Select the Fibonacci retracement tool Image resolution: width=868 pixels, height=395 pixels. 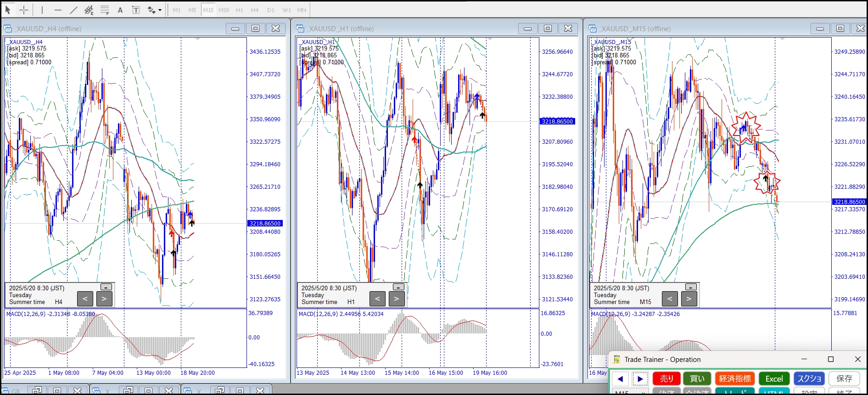point(105,10)
